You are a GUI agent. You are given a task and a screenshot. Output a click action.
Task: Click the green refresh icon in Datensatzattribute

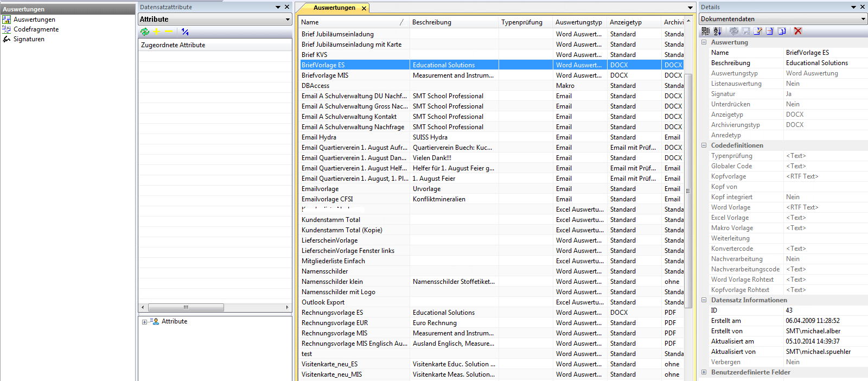tap(144, 32)
